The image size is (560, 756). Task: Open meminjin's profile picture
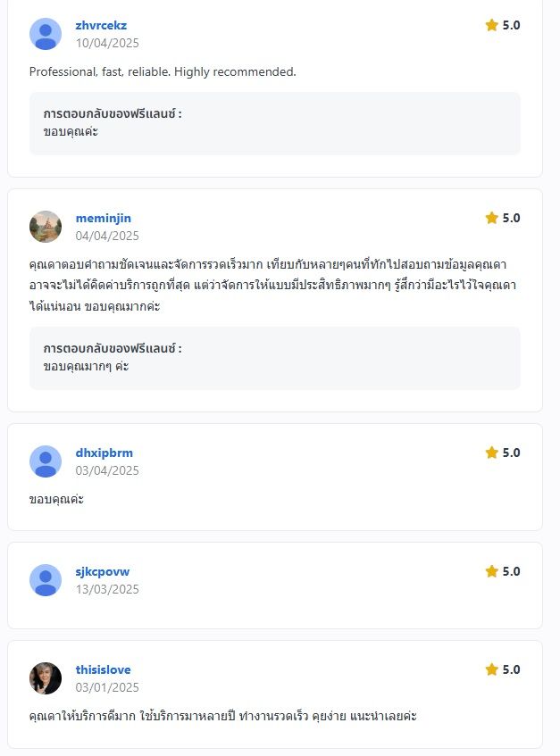pos(46,227)
